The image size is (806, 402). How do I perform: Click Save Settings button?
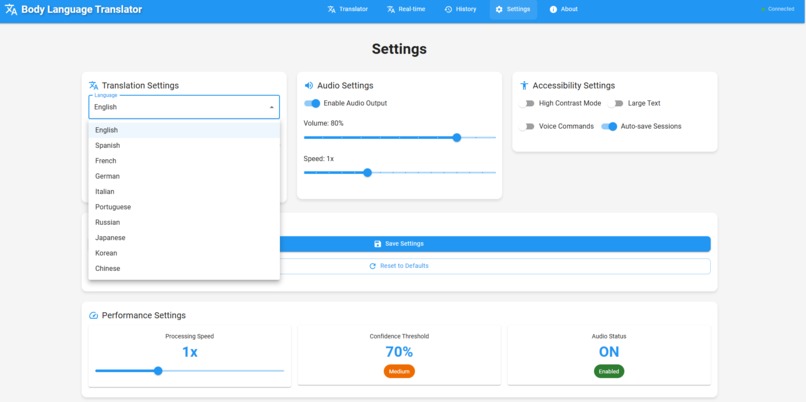coord(399,244)
